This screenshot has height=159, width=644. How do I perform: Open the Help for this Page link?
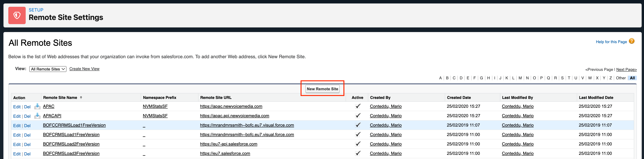coord(611,42)
